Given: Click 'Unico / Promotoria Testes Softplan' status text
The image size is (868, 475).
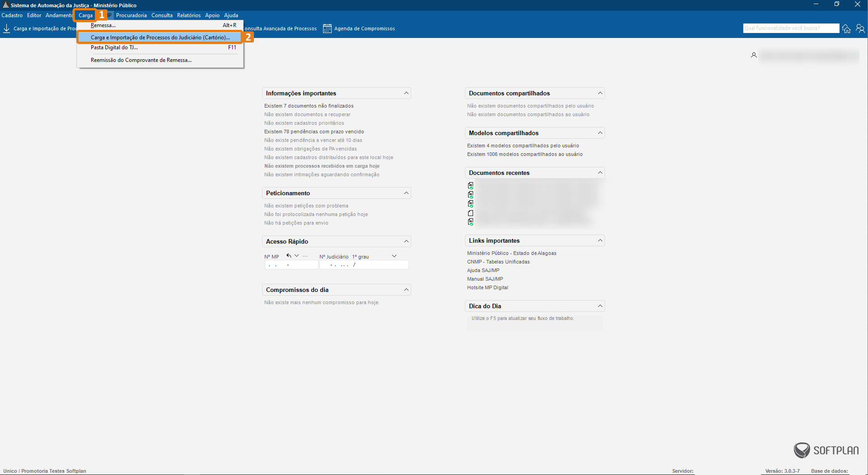Looking at the screenshot, I should (x=45, y=471).
